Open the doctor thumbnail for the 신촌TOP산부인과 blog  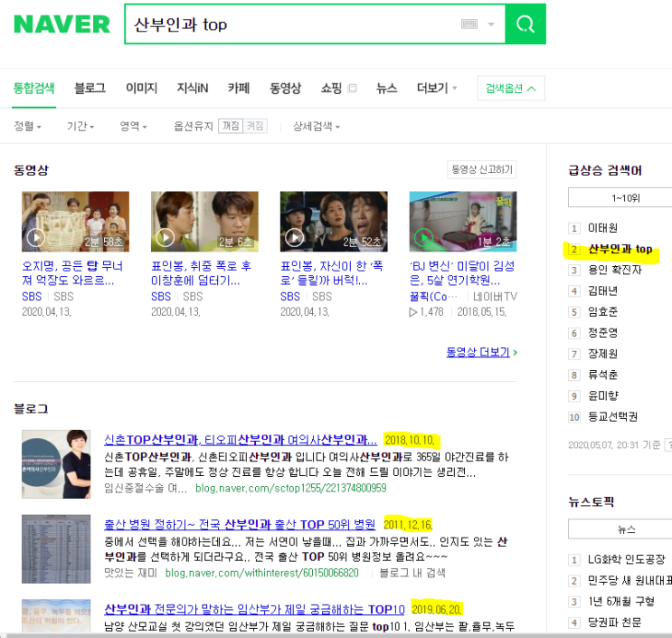(x=56, y=464)
